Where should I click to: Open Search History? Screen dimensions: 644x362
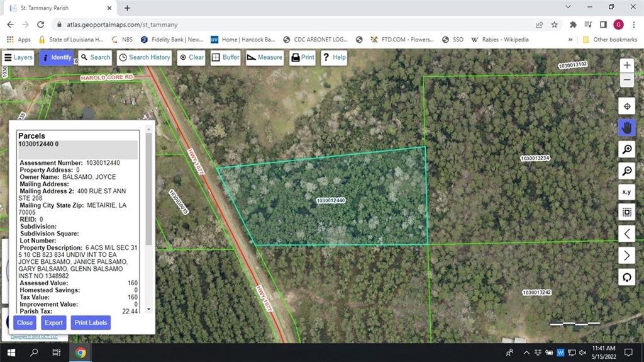click(145, 57)
